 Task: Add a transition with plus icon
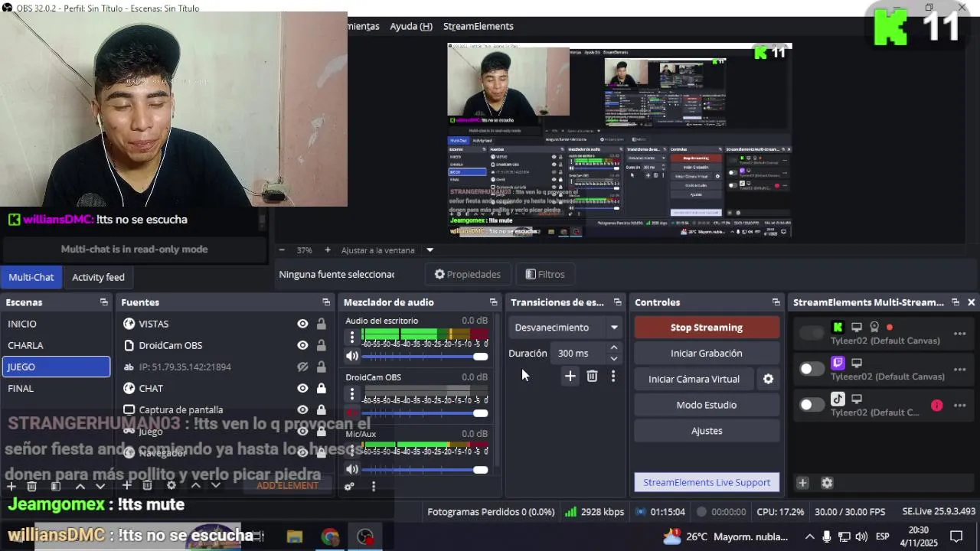coord(570,376)
